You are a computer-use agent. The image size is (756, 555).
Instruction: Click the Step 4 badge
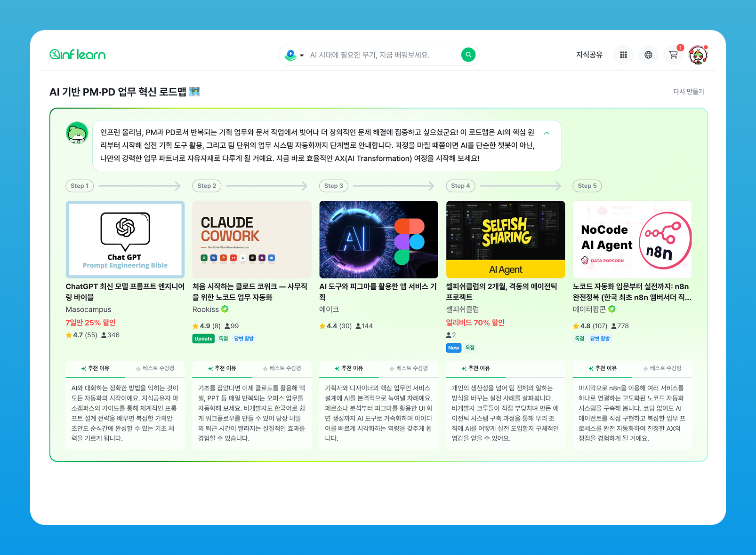460,186
